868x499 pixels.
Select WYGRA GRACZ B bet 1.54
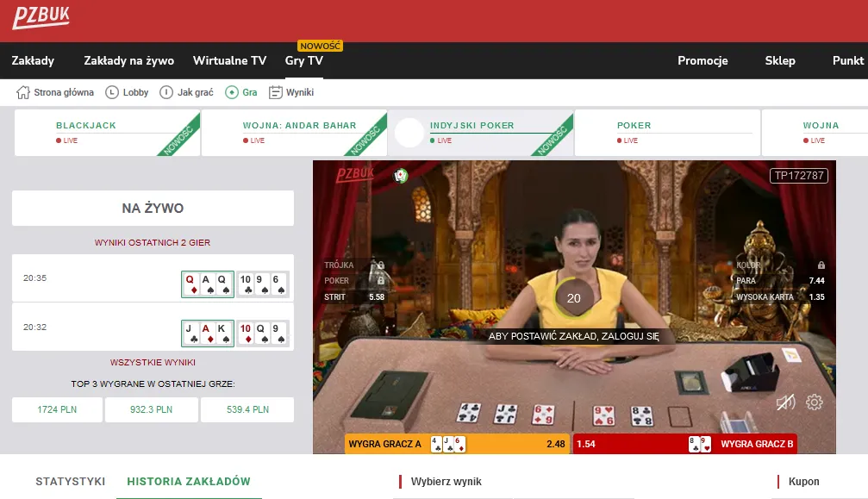(x=684, y=444)
